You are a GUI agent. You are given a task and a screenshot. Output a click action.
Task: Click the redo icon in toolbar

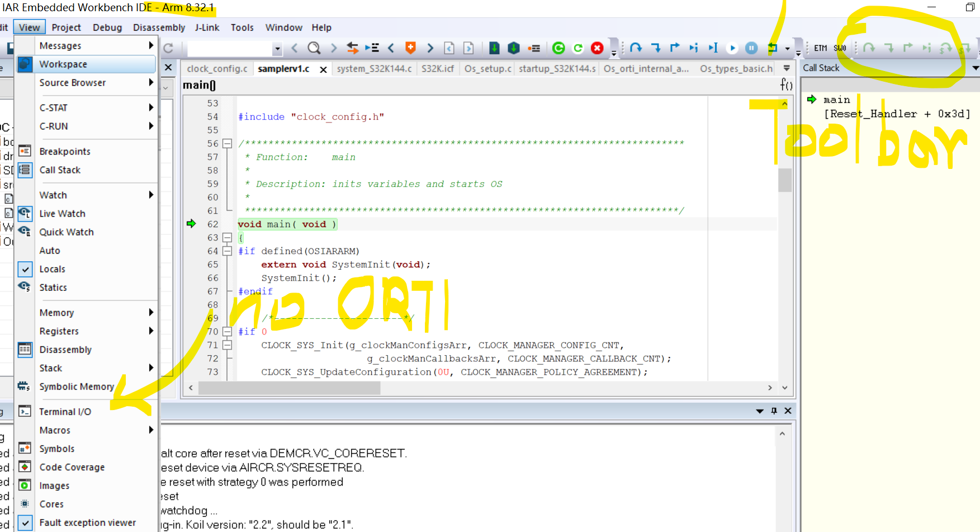[168, 48]
